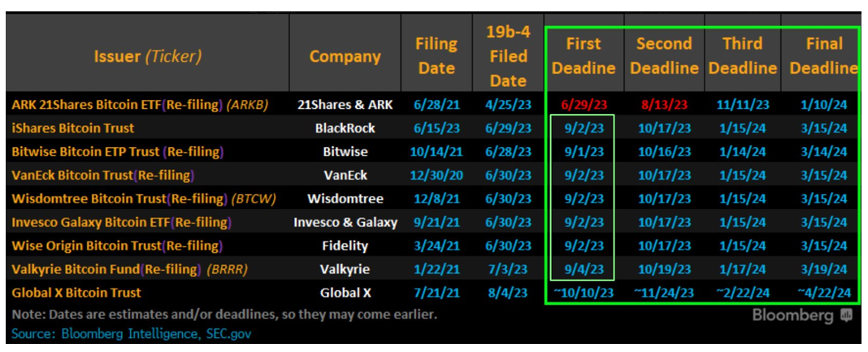The height and width of the screenshot is (352, 868).
Task: Select the First Deadline column header
Action: coord(584,56)
